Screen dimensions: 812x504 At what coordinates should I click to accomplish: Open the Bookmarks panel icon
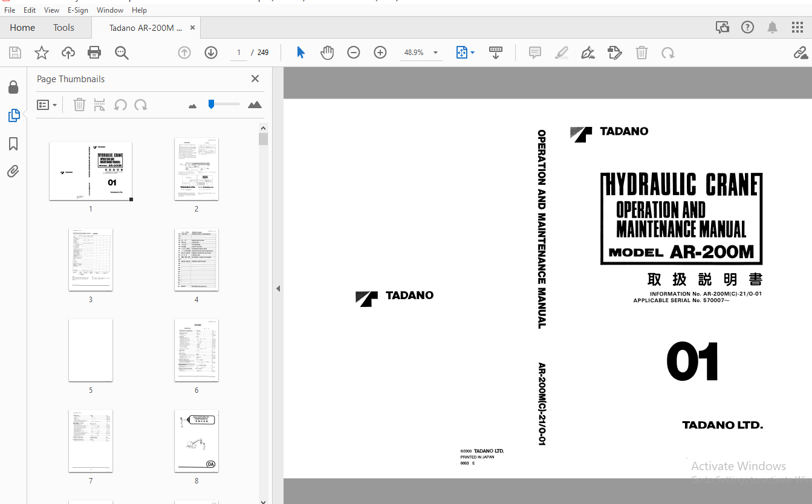[x=13, y=144]
